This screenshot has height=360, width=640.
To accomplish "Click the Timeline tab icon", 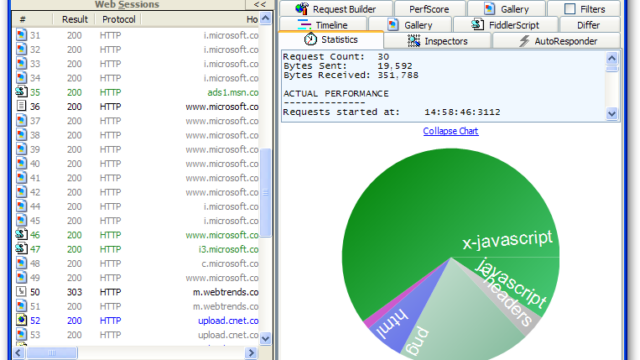I will pos(304,24).
